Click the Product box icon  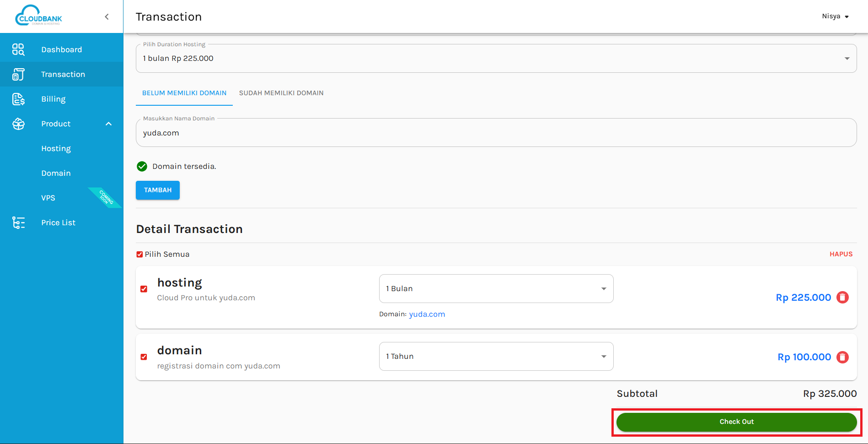(x=18, y=124)
